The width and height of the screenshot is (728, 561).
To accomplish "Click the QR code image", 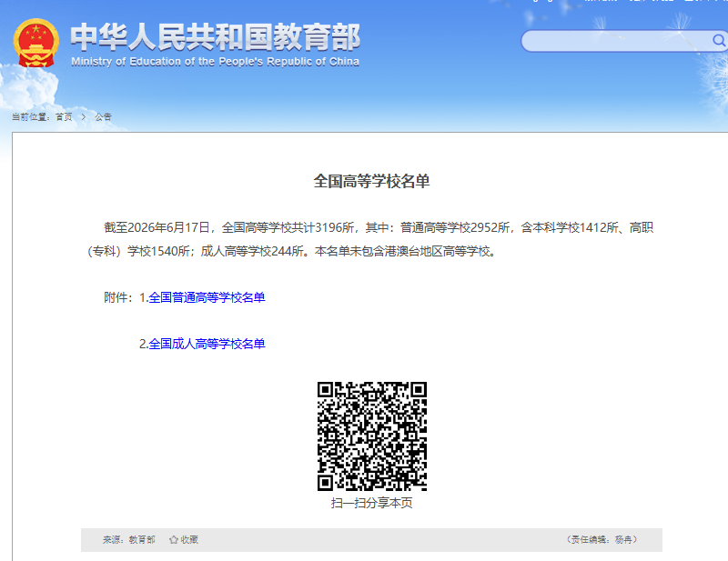I will (x=372, y=436).
